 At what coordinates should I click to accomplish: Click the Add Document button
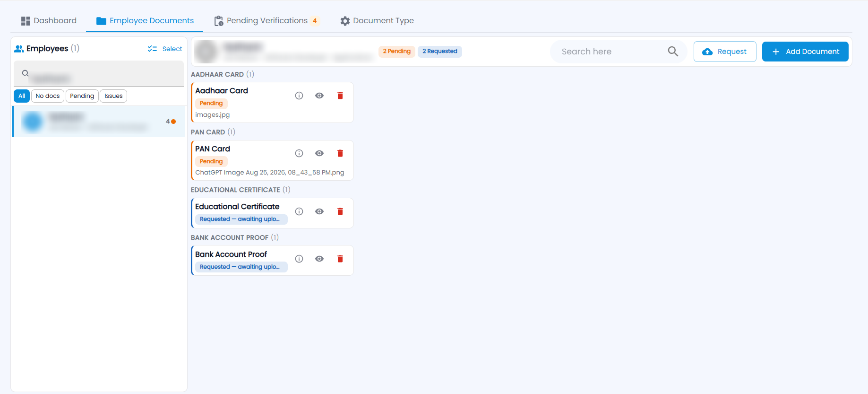tap(805, 52)
